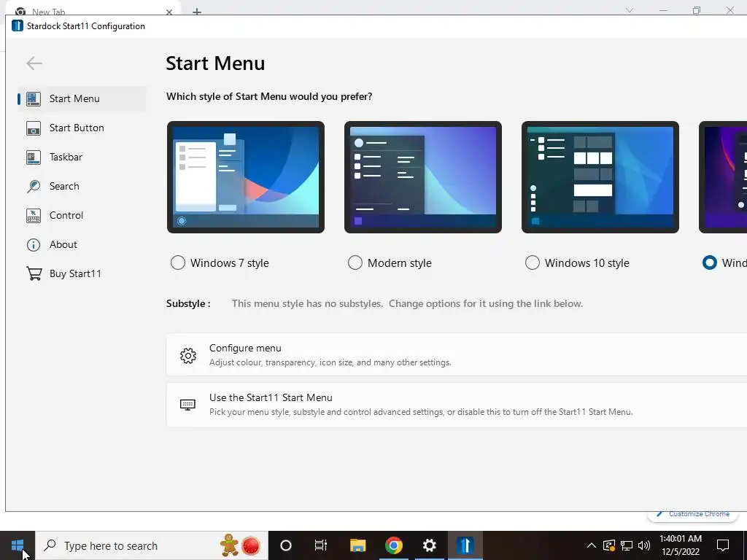Open Chrome tab search dropdown chevron
747x560 pixels.
click(630, 10)
